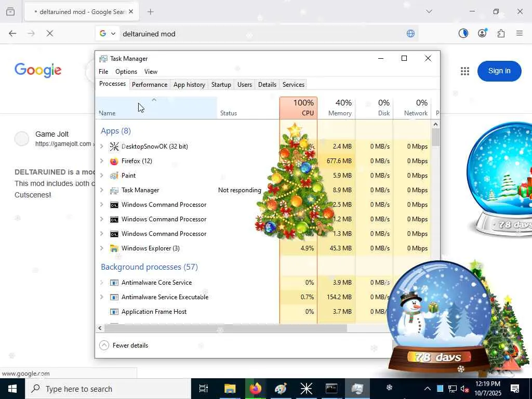Open the Windows Start menu
The height and width of the screenshot is (399, 532).
pos(12,389)
